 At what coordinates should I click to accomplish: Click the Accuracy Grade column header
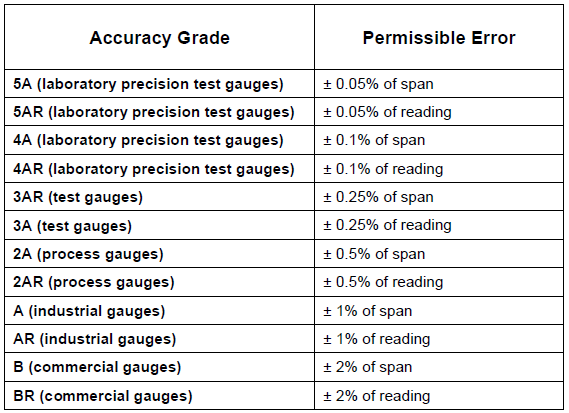point(159,37)
